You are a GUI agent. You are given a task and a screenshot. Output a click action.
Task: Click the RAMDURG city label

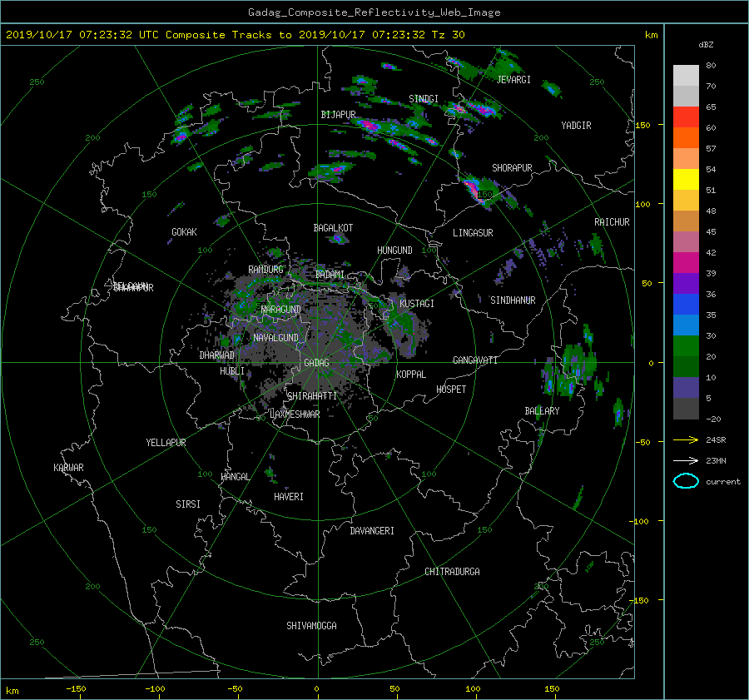[x=265, y=270]
